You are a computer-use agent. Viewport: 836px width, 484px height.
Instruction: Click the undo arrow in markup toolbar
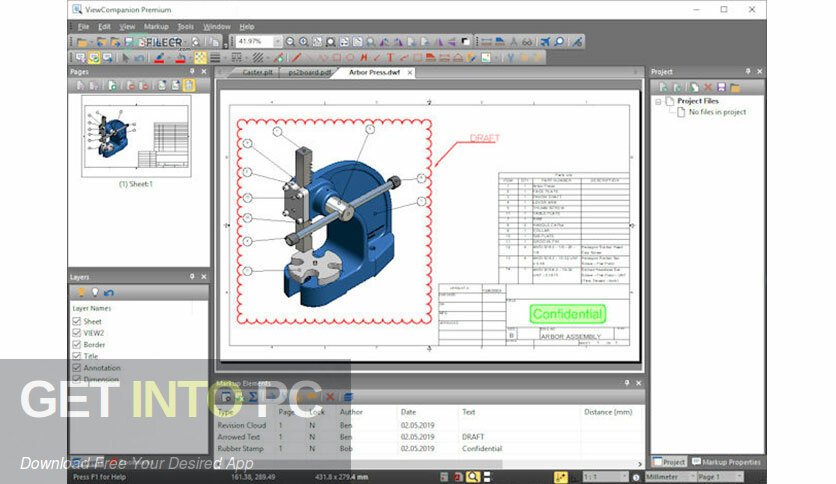(x=139, y=58)
